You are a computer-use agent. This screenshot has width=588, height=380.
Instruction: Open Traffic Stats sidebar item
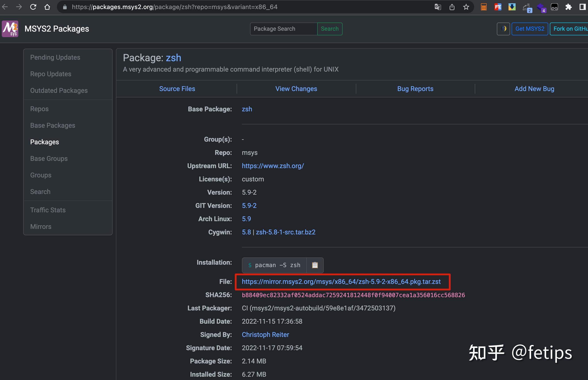tap(48, 210)
